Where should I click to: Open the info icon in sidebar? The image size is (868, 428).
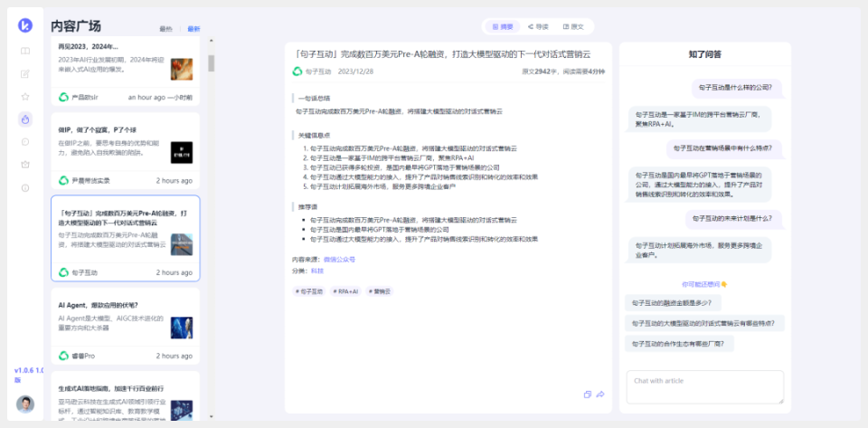click(x=25, y=187)
